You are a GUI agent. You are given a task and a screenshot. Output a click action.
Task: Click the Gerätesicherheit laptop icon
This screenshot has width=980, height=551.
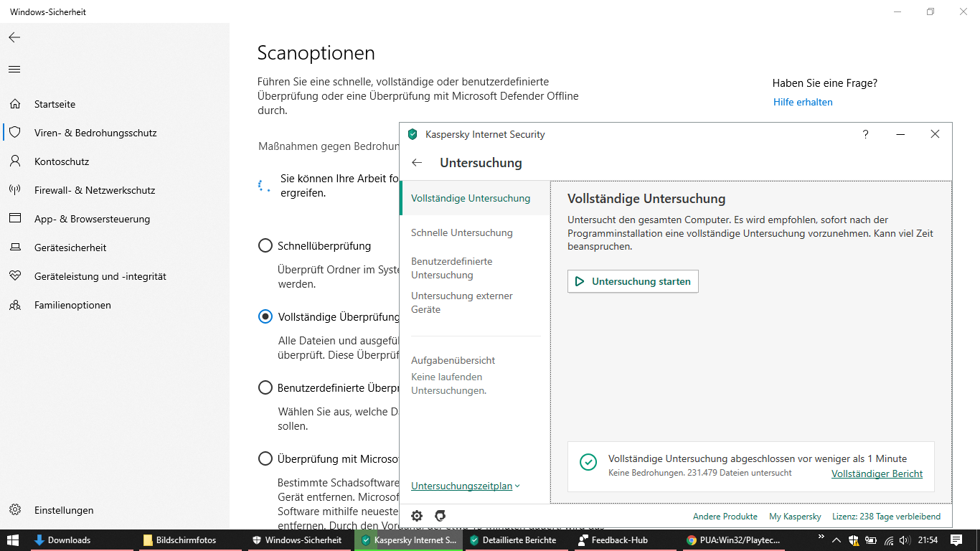tap(15, 248)
